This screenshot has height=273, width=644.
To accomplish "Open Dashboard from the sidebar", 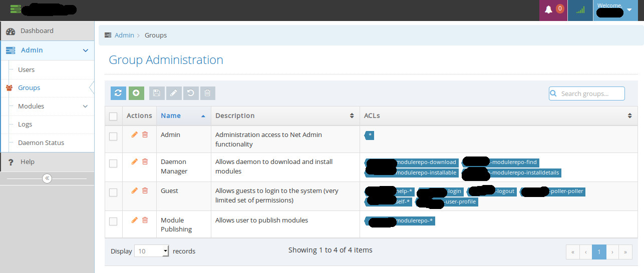I will (37, 31).
